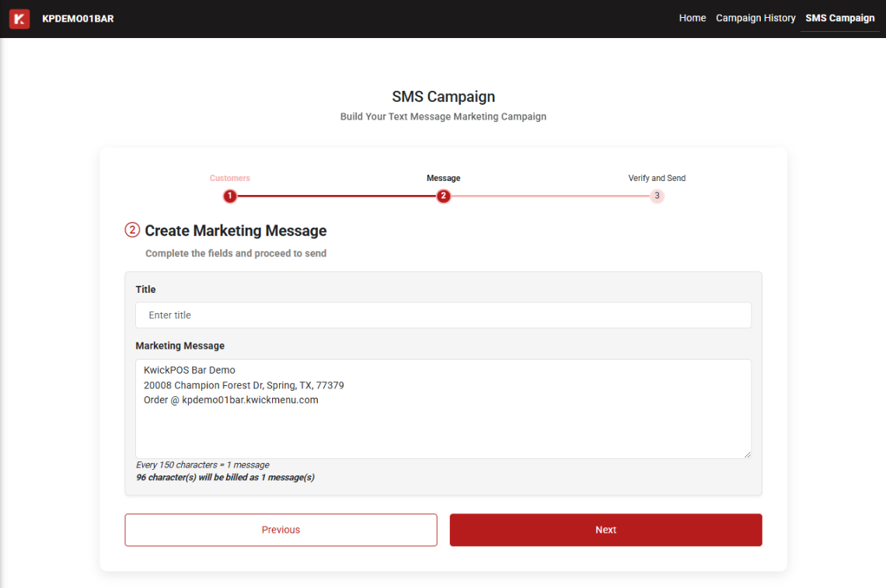Image resolution: width=886 pixels, height=588 pixels.
Task: Go to Campaign History
Action: [x=755, y=18]
